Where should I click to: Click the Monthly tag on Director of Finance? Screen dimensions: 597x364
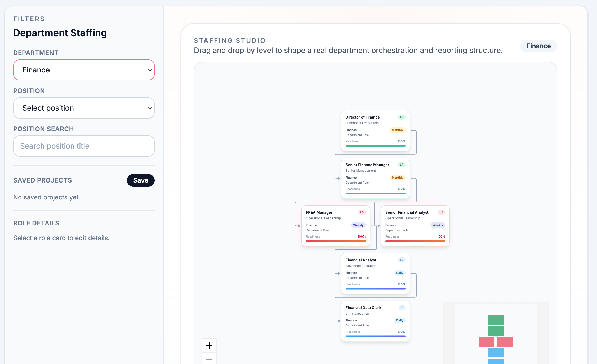tap(397, 130)
